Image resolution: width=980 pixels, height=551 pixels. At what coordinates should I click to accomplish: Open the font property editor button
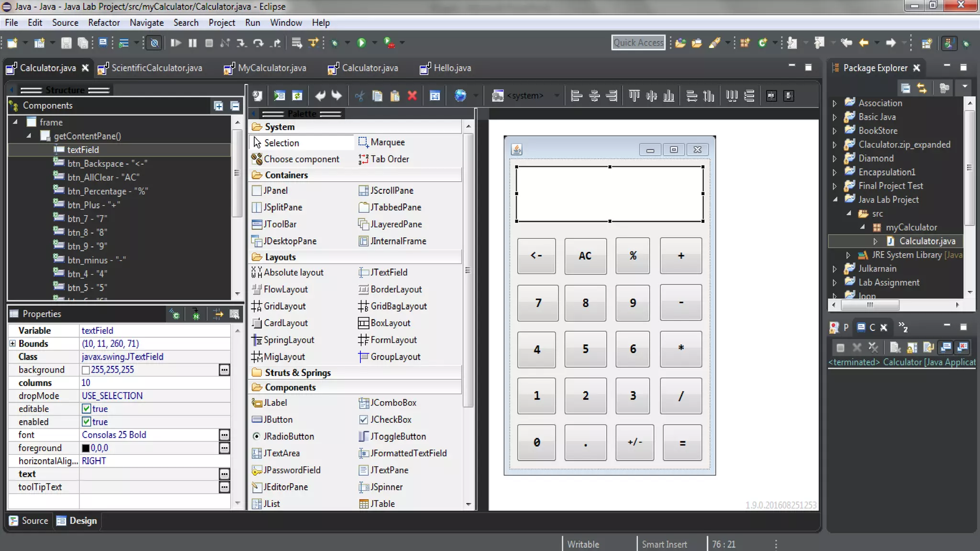224,435
